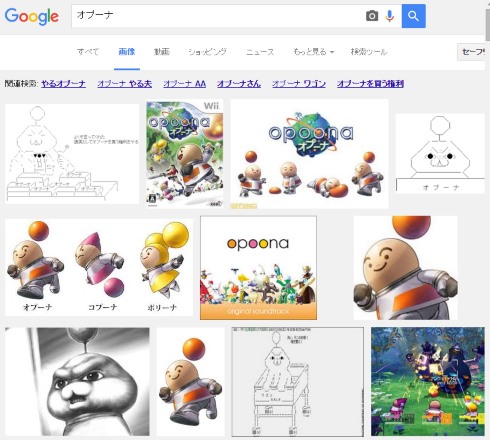Open Opoona gameplay battle screenshot
This screenshot has width=490, height=440.
[428, 382]
